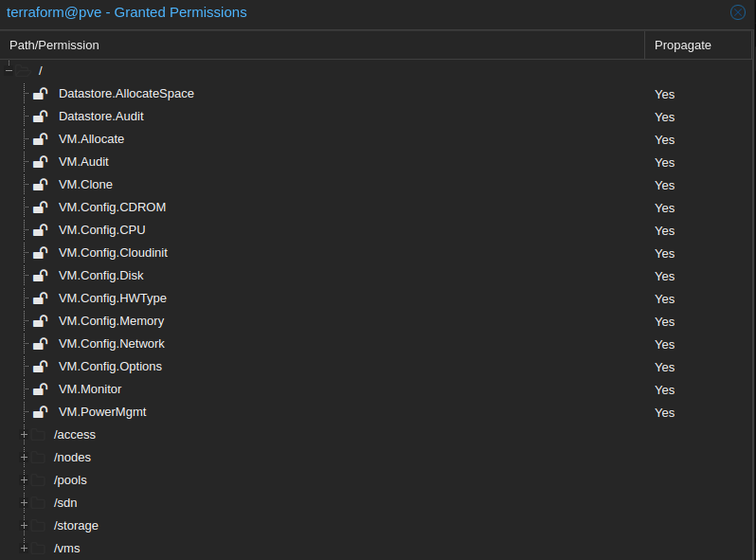Close the Granted Permissions window
The height and width of the screenshot is (560, 756).
point(738,12)
